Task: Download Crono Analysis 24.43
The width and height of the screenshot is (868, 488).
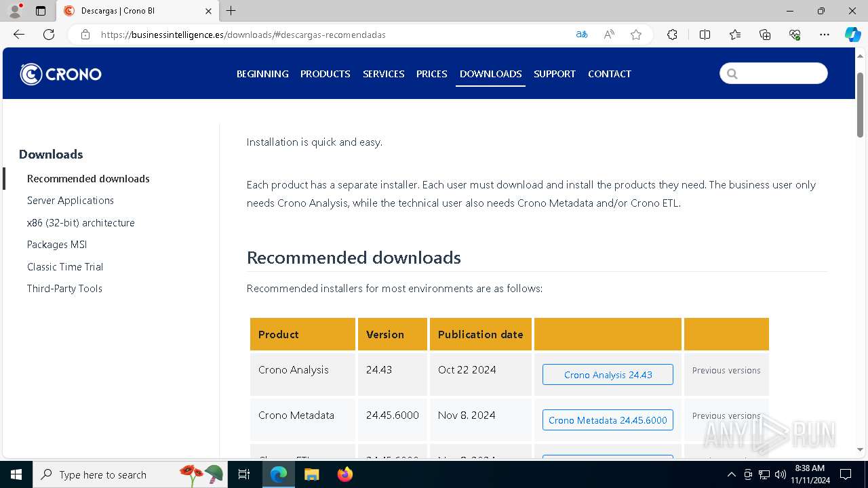Action: point(608,375)
